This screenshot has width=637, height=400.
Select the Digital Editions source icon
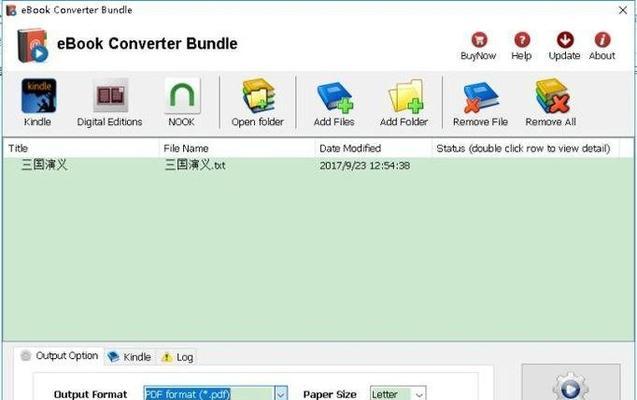click(110, 96)
